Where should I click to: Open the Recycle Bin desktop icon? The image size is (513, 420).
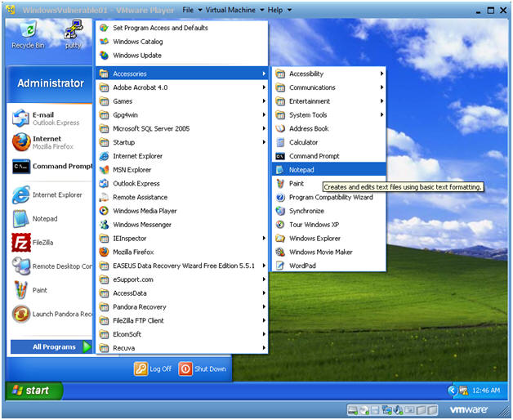click(28, 34)
